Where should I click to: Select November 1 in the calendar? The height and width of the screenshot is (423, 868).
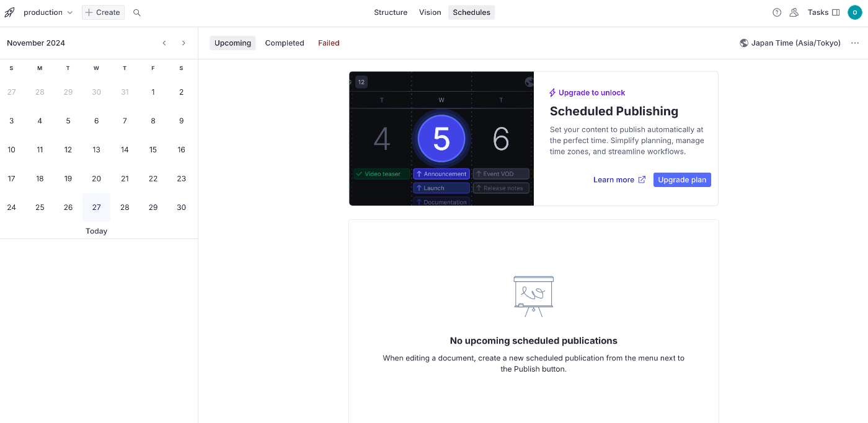click(153, 92)
